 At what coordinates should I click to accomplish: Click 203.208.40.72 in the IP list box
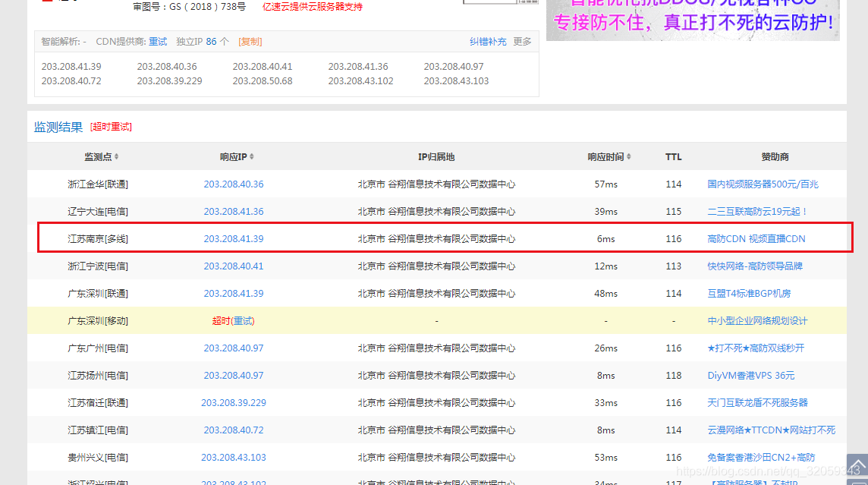(x=71, y=80)
